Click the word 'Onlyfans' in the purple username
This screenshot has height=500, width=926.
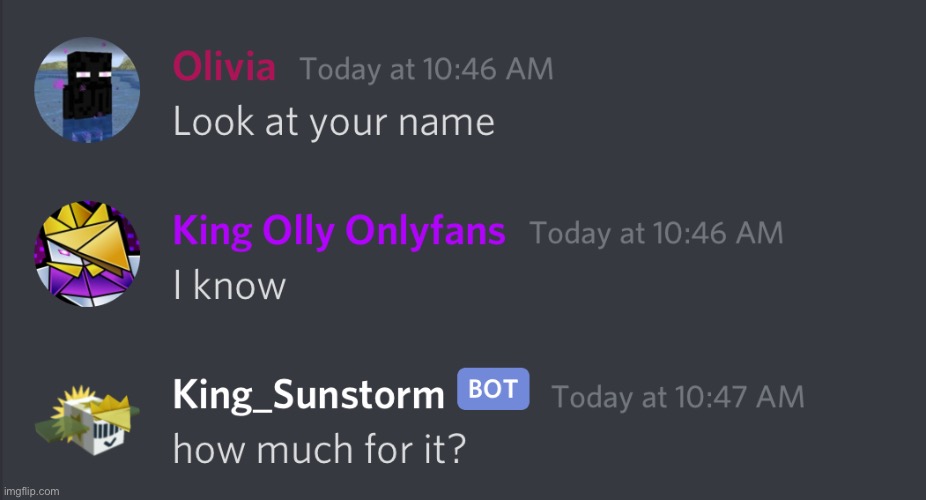tap(425, 231)
